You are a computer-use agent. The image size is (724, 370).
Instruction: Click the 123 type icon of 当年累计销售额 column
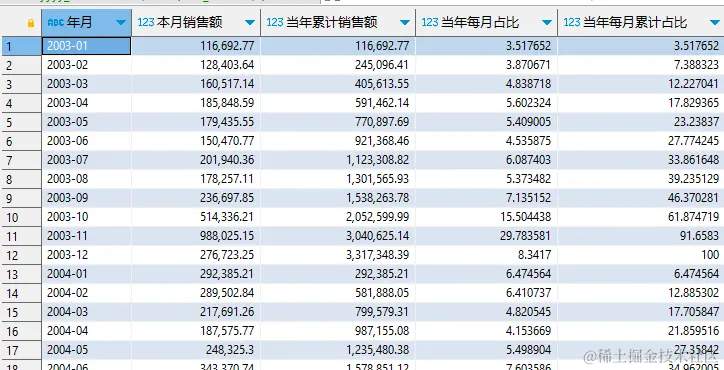coord(275,22)
